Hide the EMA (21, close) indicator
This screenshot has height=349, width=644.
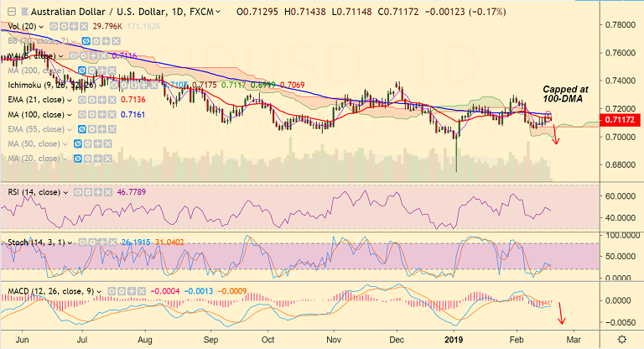81,100
